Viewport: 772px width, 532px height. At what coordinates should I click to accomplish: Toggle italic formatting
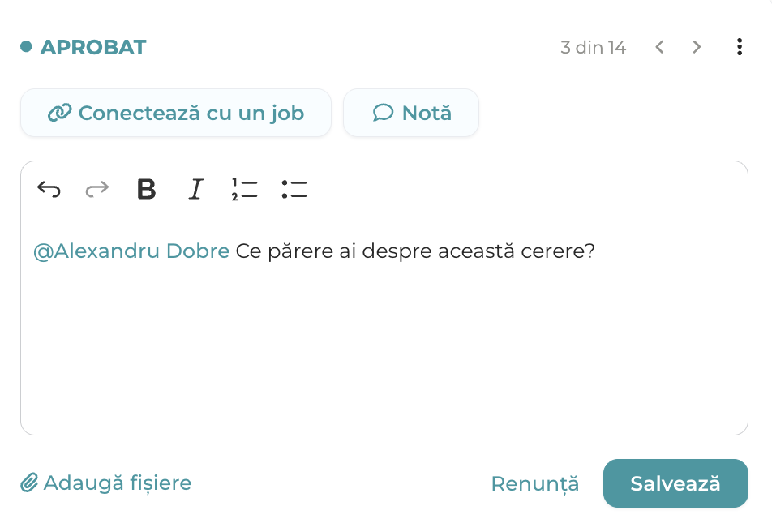(196, 189)
